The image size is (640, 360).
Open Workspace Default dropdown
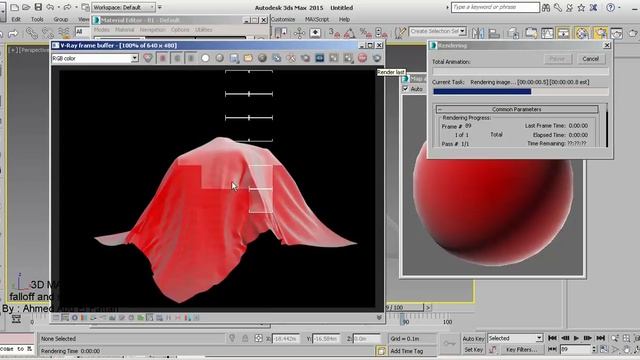pyautogui.click(x=123, y=7)
